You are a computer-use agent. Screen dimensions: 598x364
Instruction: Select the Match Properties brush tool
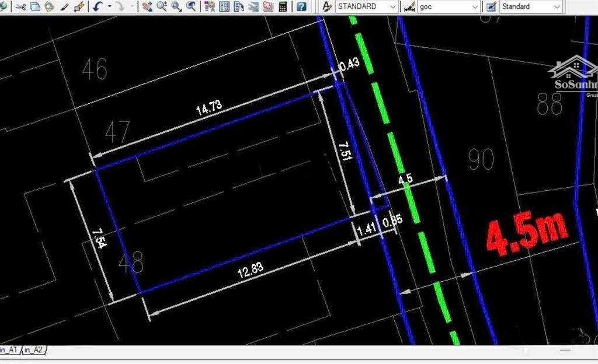[x=65, y=6]
